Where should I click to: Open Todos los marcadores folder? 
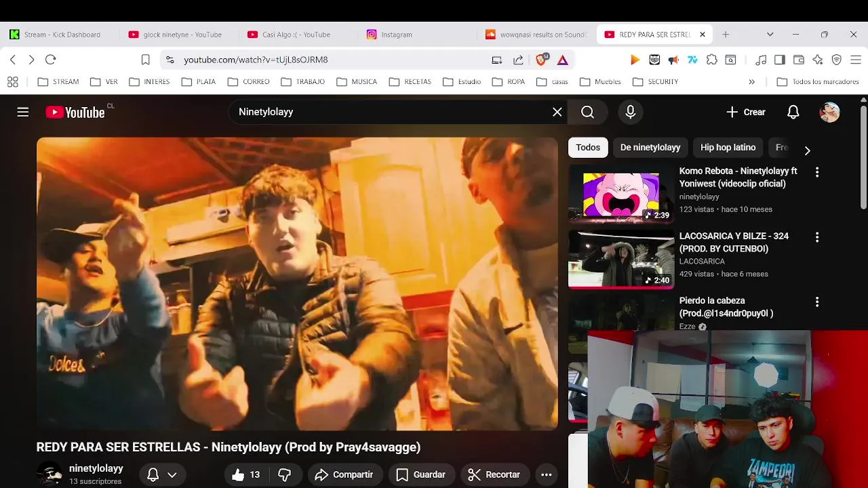[818, 81]
